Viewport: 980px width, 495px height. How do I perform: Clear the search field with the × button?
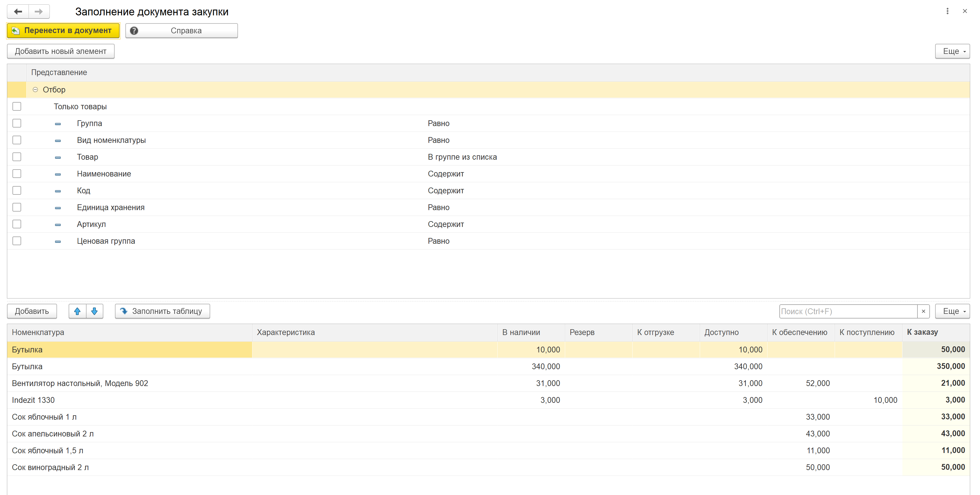[x=923, y=311]
